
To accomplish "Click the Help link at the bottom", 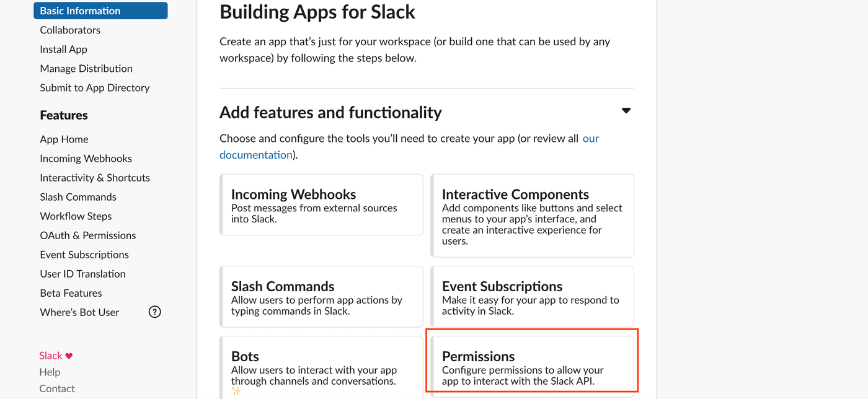I will (x=50, y=372).
